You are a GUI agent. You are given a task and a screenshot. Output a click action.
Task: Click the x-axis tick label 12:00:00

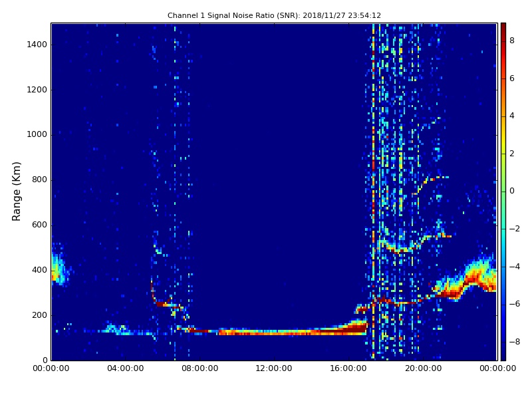[x=274, y=368]
